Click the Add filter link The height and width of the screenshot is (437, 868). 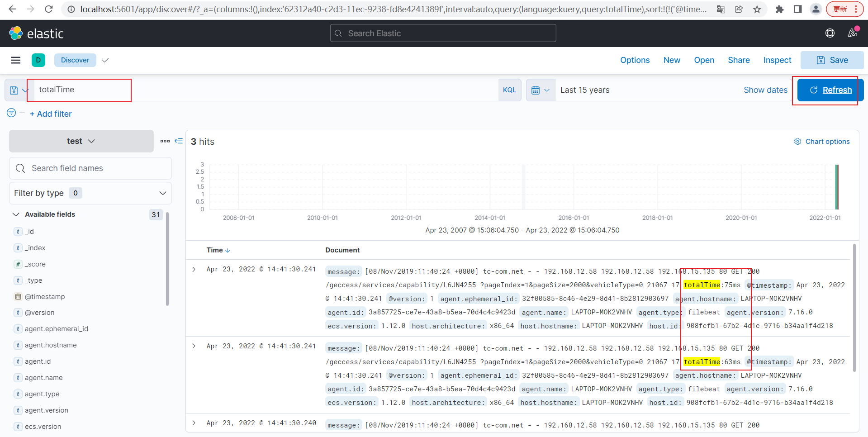[x=51, y=114]
